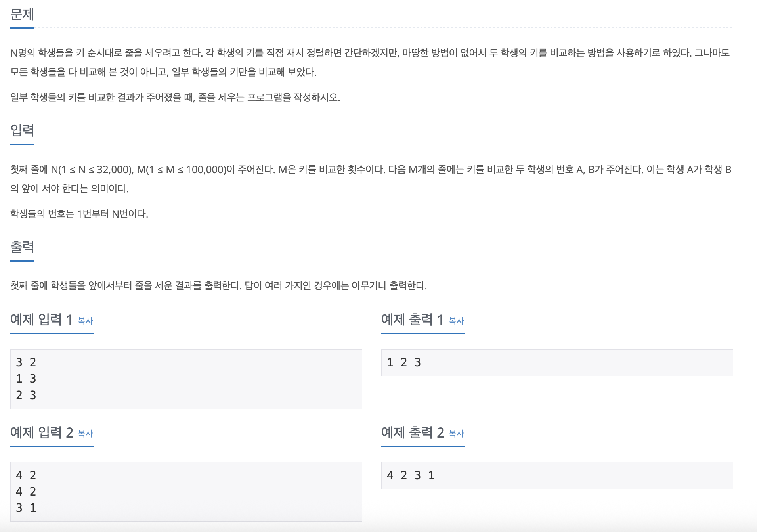757x532 pixels.
Task: Click inside the sample input 2 code box
Action: coord(186,492)
